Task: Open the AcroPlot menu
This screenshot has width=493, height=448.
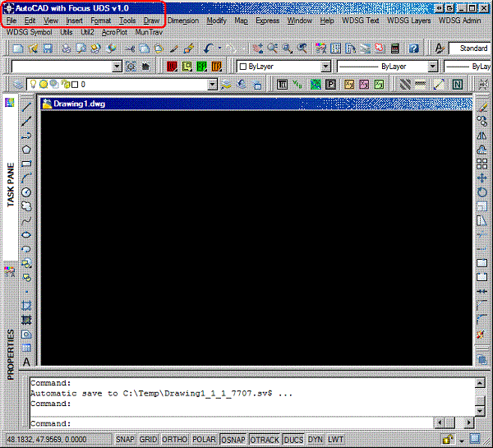Action: point(114,32)
